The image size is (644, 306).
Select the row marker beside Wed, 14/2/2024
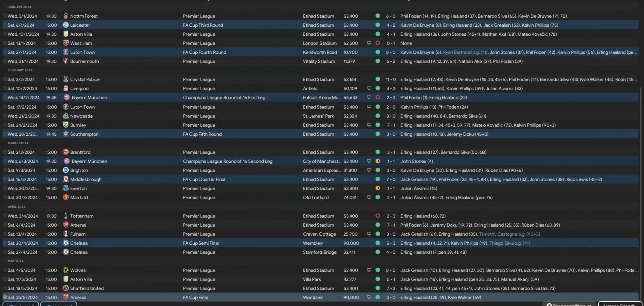pyautogui.click(x=5, y=97)
